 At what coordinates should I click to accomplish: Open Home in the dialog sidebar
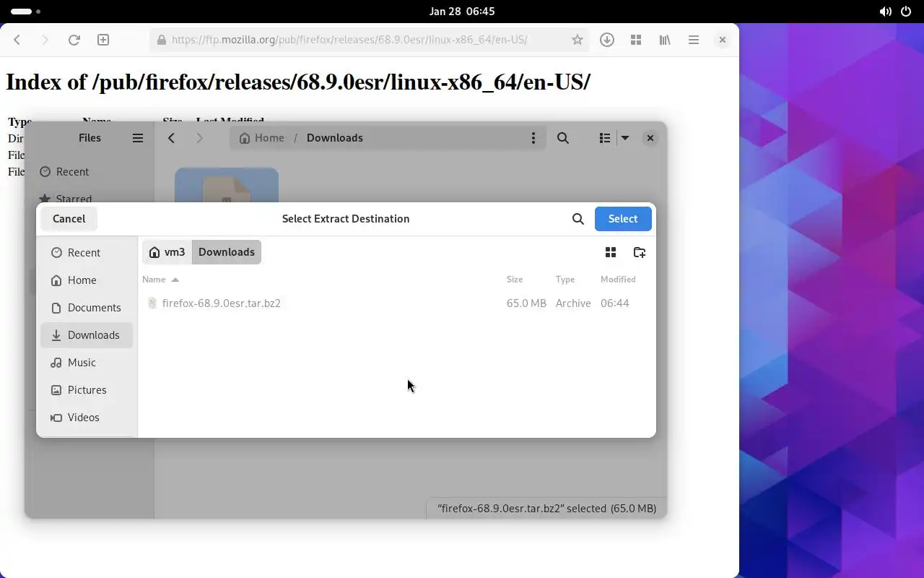[x=87, y=280]
